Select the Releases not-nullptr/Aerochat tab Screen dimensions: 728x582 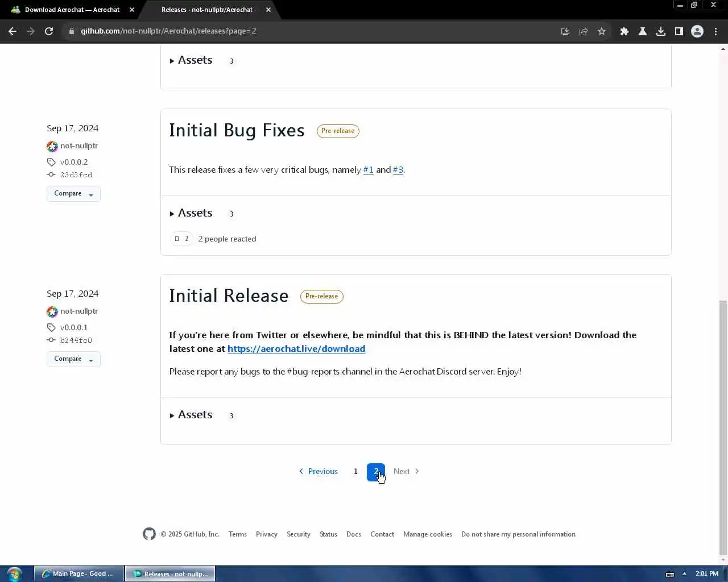[208, 10]
